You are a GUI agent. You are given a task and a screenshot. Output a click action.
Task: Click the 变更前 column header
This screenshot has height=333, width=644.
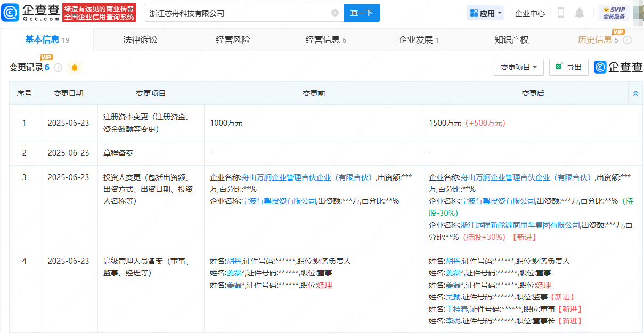click(x=314, y=93)
